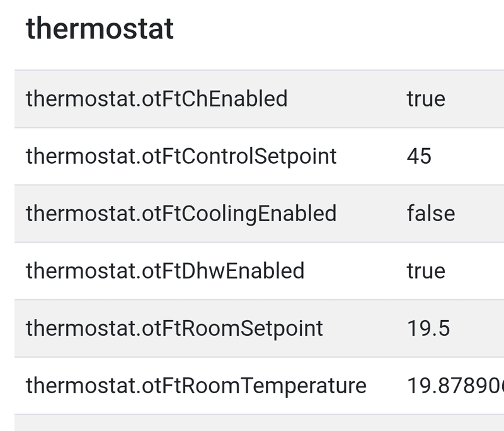Viewport: 504px width, 431px height.
Task: Select the thermostat.otFtRoomSetpoint property name
Action: coord(174,328)
